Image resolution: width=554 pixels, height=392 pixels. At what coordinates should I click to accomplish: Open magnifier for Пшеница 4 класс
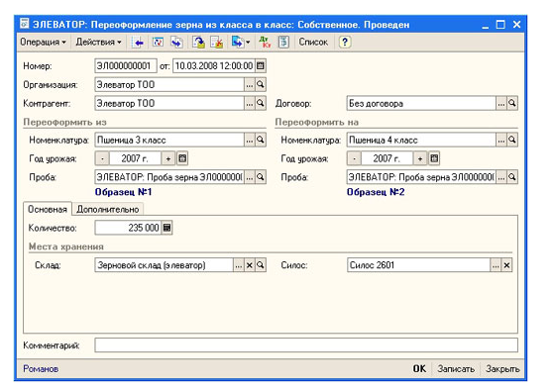click(x=512, y=141)
